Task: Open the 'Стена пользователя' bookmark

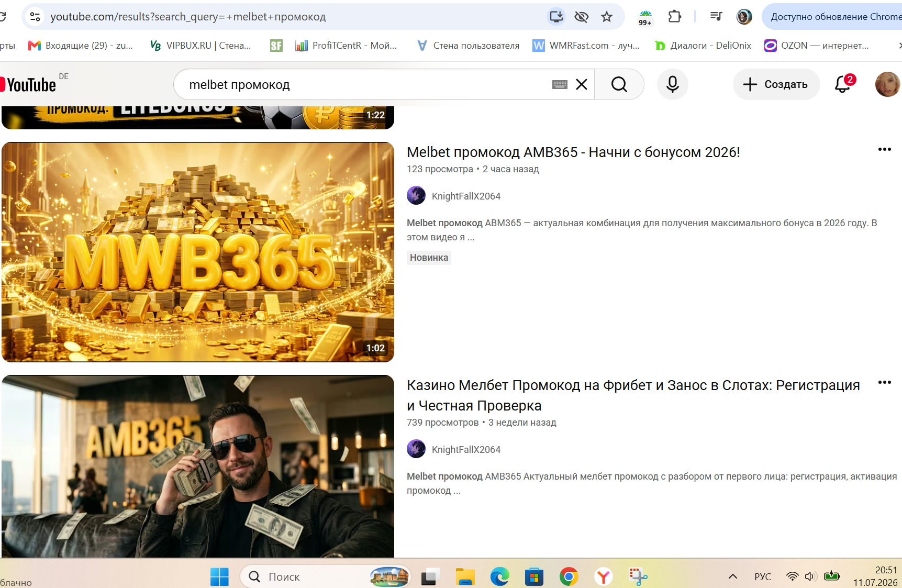Action: (468, 46)
